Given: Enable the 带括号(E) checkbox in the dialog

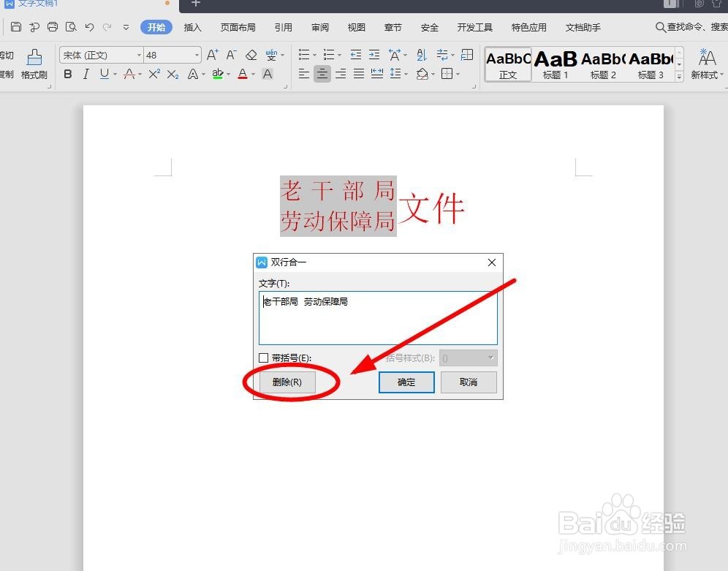Looking at the screenshot, I should [263, 358].
